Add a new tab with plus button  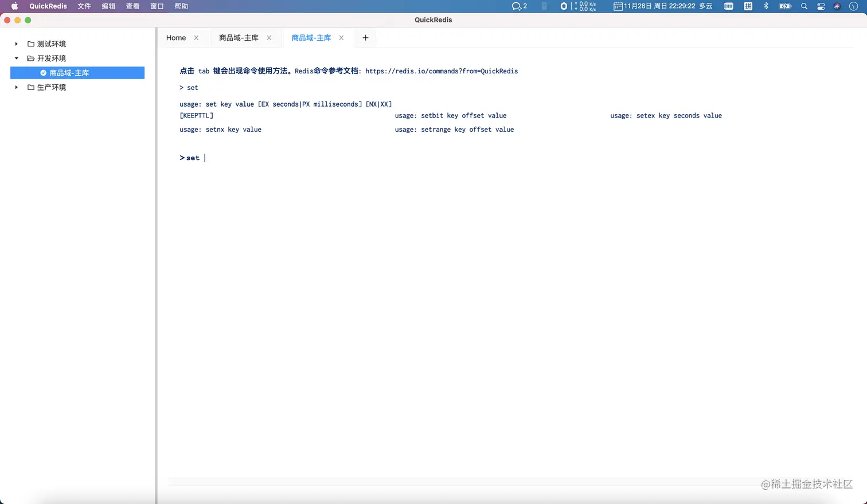click(x=365, y=38)
